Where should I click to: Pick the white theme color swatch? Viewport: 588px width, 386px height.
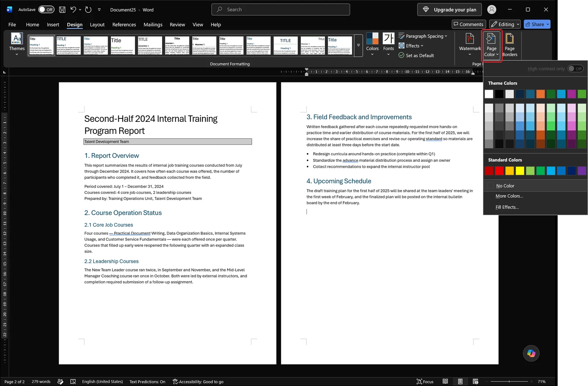coord(489,94)
